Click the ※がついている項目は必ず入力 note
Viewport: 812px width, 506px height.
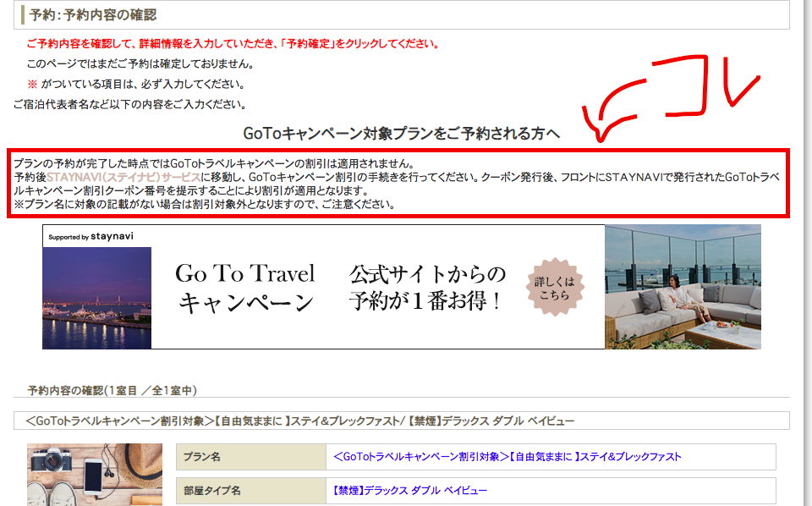coord(135,85)
